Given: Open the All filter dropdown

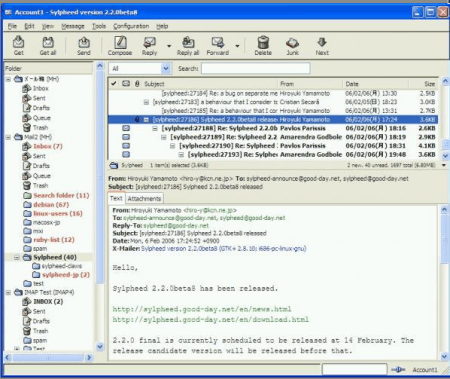Looking at the screenshot, I should (x=140, y=68).
